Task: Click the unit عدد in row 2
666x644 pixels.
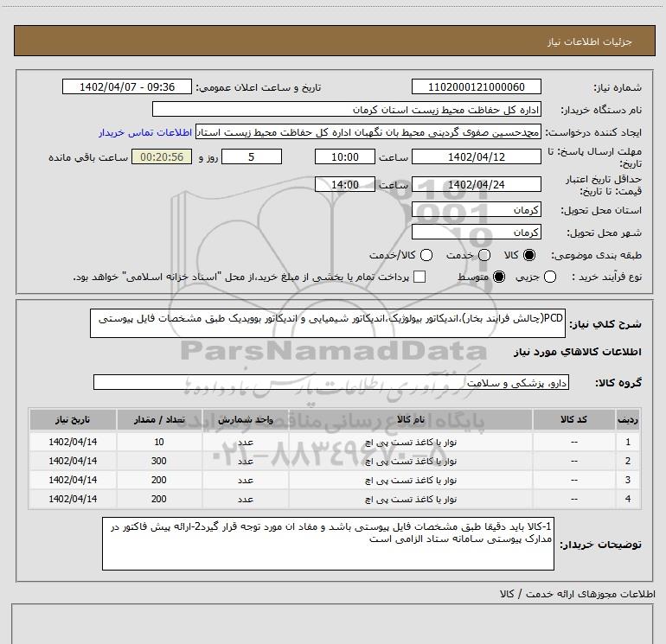Action: 246,462
